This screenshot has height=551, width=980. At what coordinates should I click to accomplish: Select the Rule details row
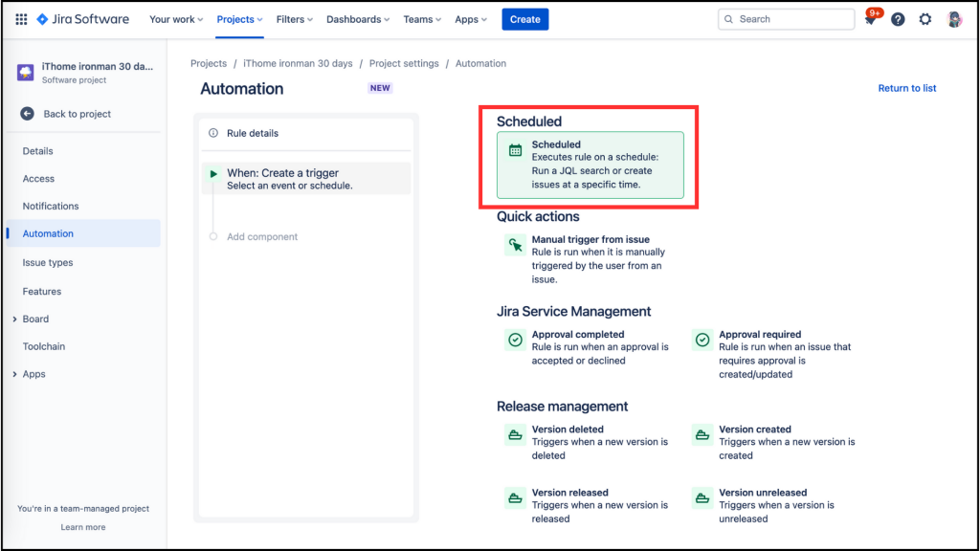pyautogui.click(x=306, y=133)
